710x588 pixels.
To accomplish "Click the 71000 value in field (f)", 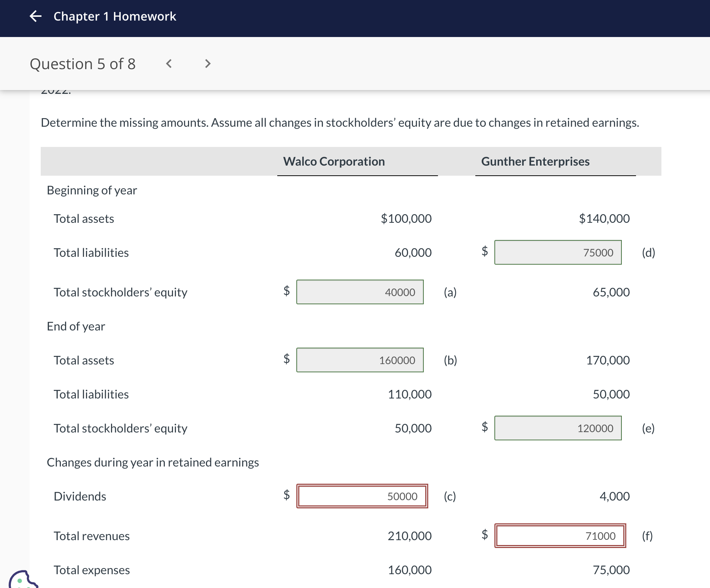I will 600,536.
